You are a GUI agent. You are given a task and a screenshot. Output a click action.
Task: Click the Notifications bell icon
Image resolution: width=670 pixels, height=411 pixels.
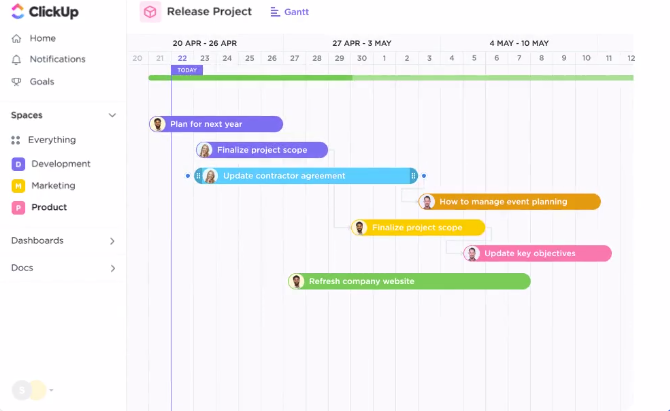coord(16,60)
